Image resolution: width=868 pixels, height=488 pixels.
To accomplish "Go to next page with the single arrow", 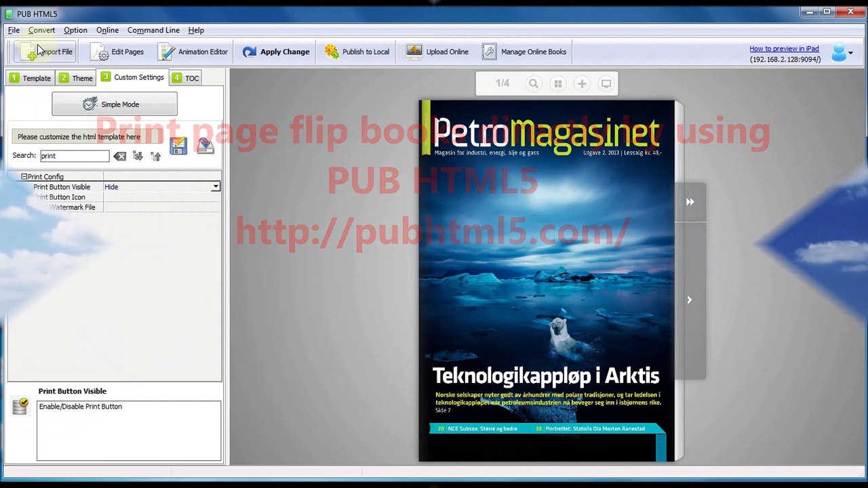I will 690,300.
